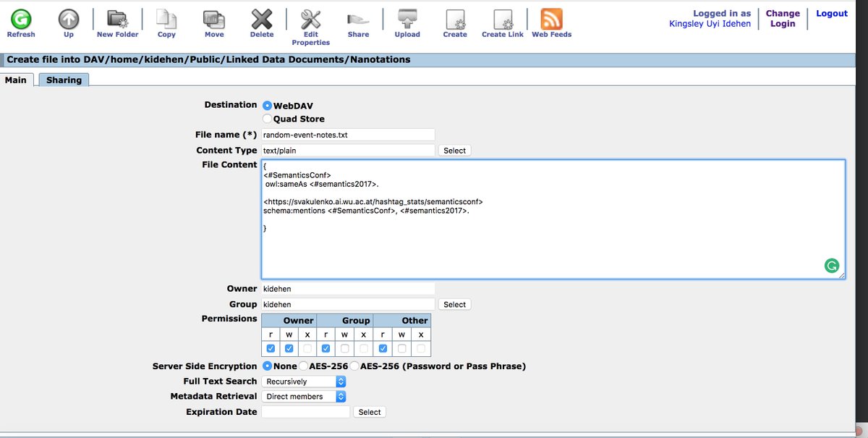Toggle Group read permission checkbox
The image size is (868, 438).
[x=326, y=349]
